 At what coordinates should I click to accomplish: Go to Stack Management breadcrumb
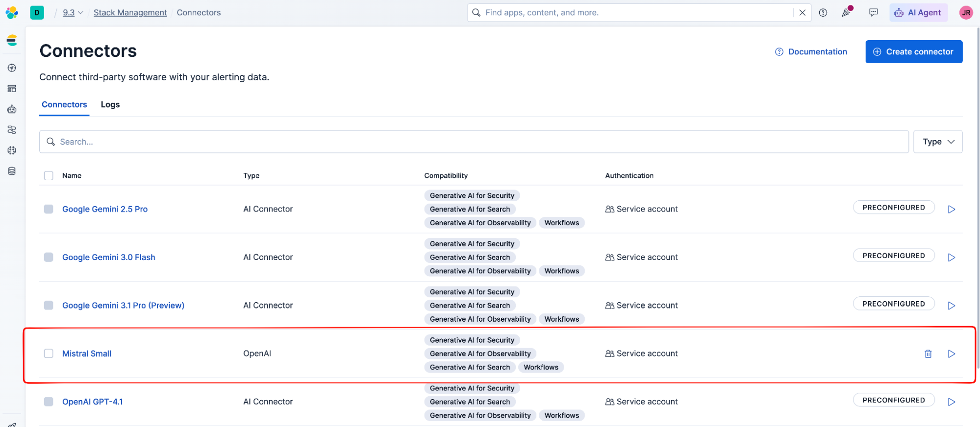click(130, 13)
